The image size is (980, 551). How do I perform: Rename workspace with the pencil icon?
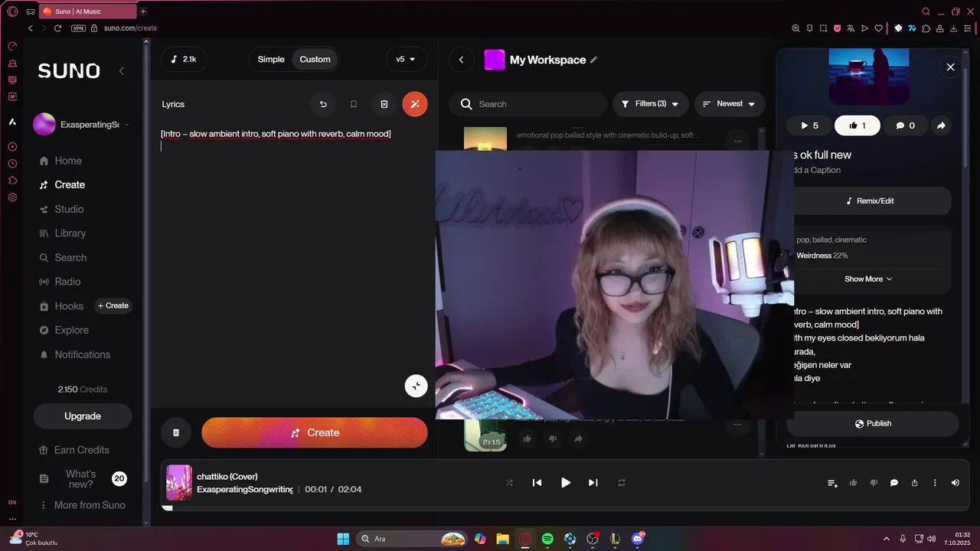pyautogui.click(x=593, y=60)
